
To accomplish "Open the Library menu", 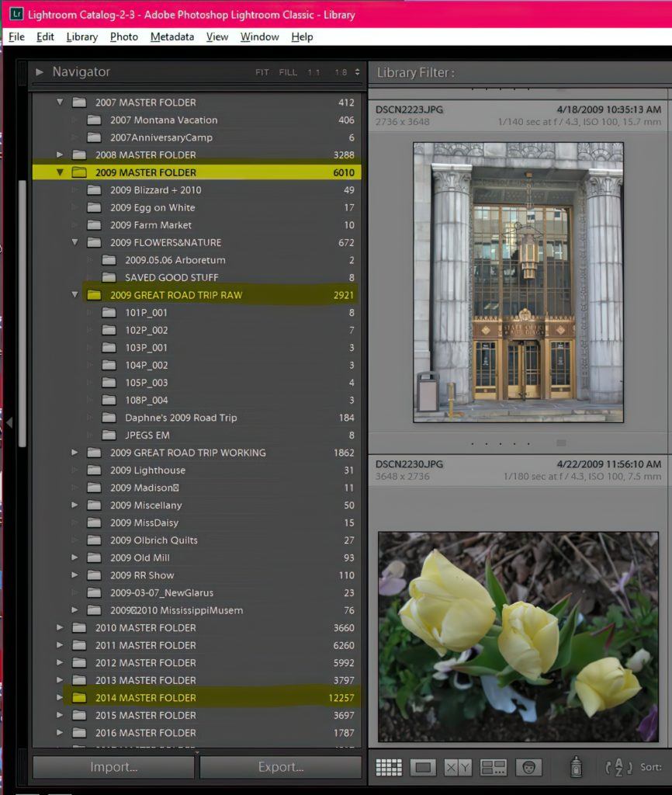I will click(x=81, y=36).
